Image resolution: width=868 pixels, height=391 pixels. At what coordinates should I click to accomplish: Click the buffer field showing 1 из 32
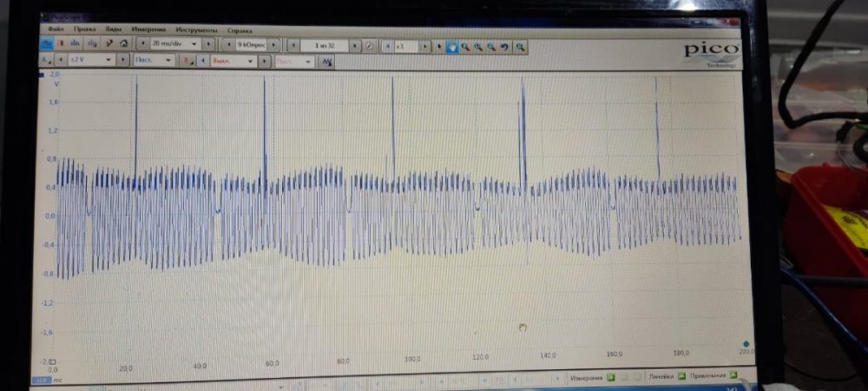coord(325,46)
